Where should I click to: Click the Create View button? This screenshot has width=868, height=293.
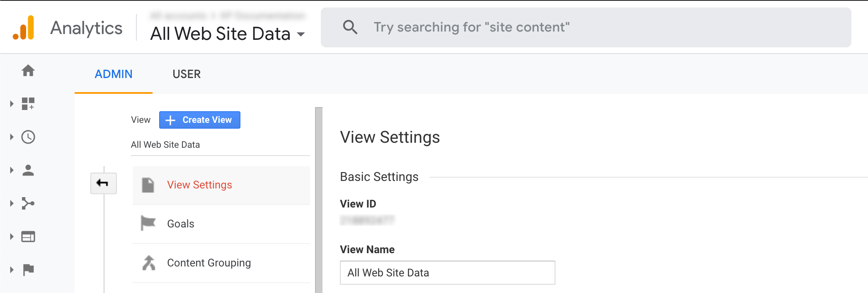[x=199, y=120]
